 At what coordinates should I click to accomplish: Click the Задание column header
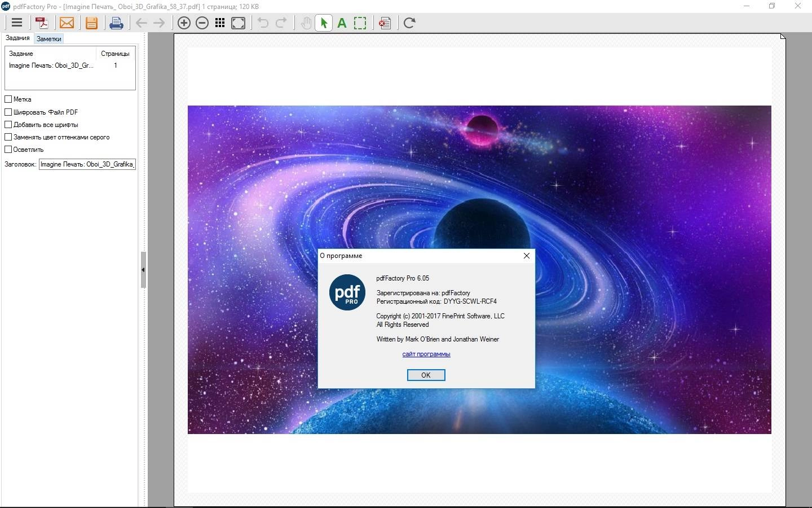[x=51, y=54]
